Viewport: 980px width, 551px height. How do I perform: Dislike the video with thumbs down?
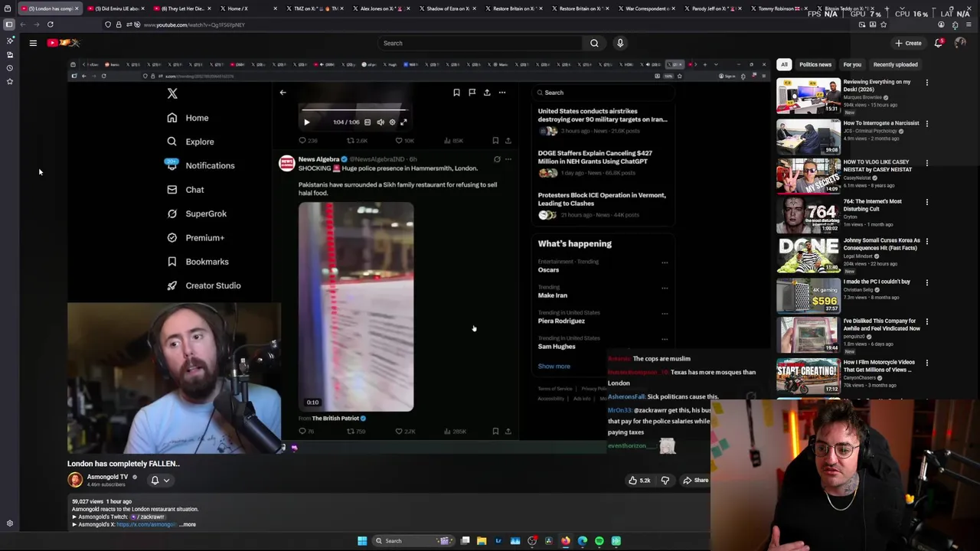point(665,480)
